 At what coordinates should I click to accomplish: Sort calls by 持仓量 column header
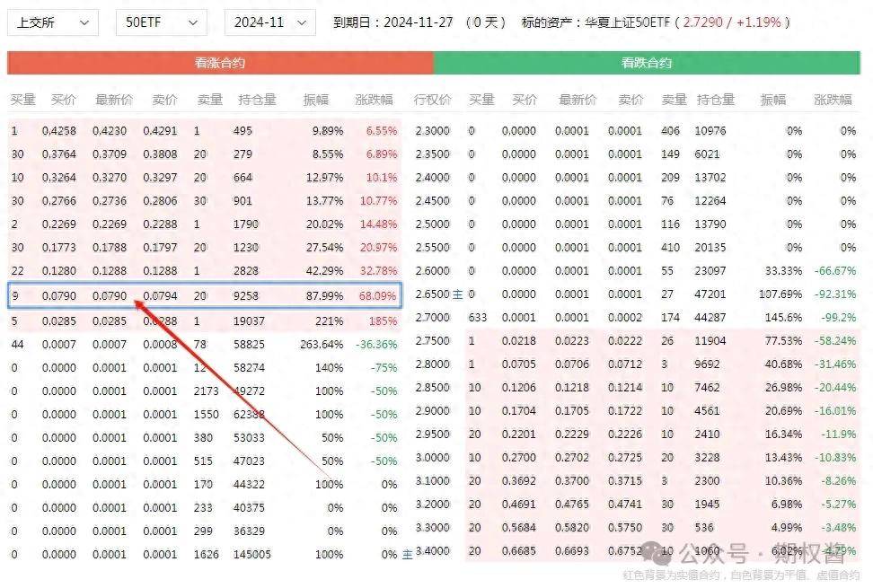coord(257,100)
